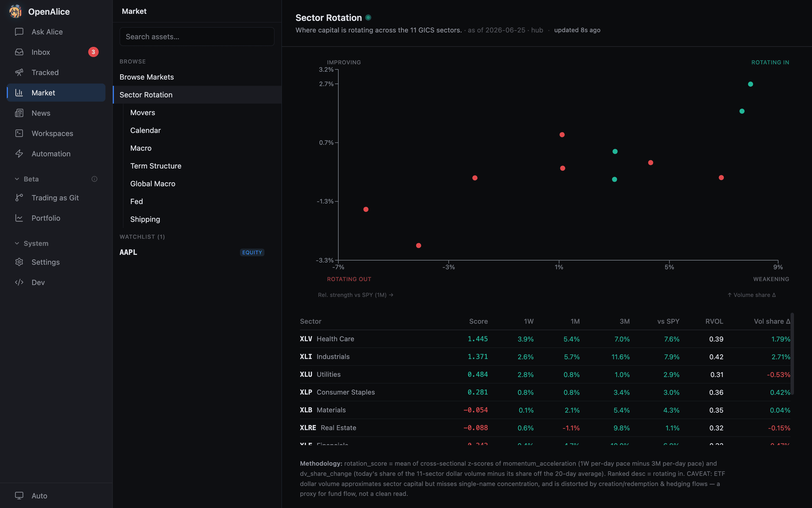This screenshot has height=508, width=812.
Task: Open Ask Alice chat icon
Action: coord(19,32)
